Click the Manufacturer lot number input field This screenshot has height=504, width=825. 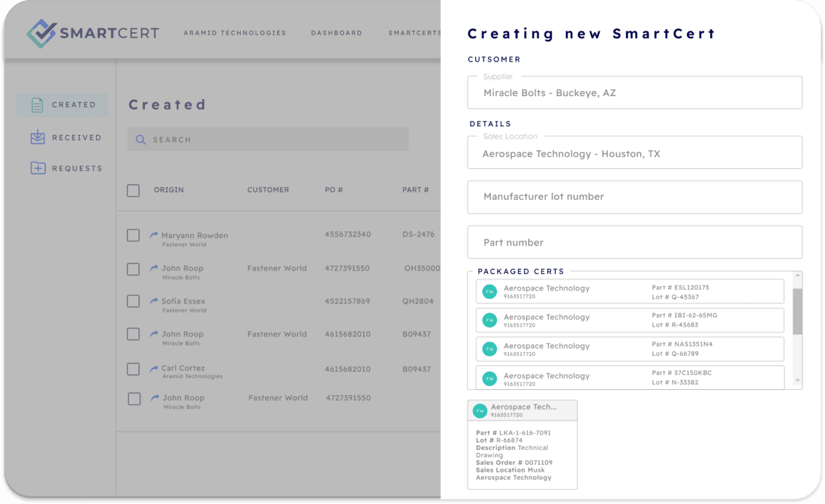tap(635, 197)
